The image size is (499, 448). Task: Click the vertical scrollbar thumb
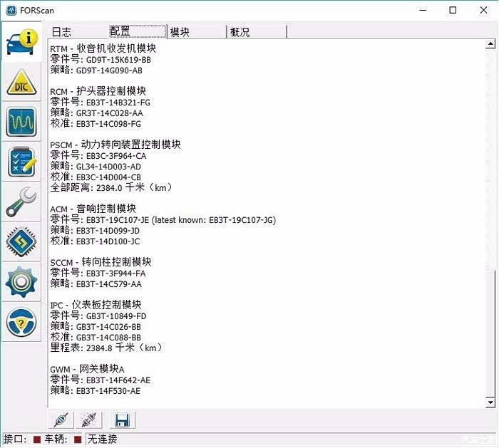tap(490, 333)
